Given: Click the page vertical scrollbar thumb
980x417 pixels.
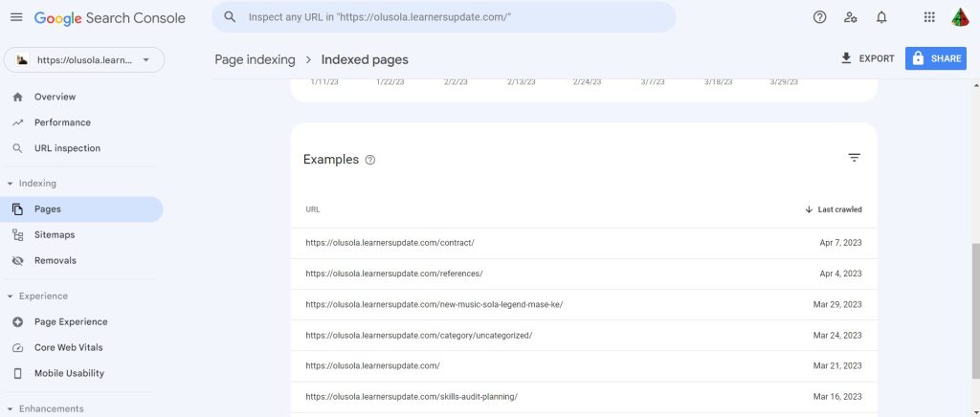Looking at the screenshot, I should pos(975,311).
